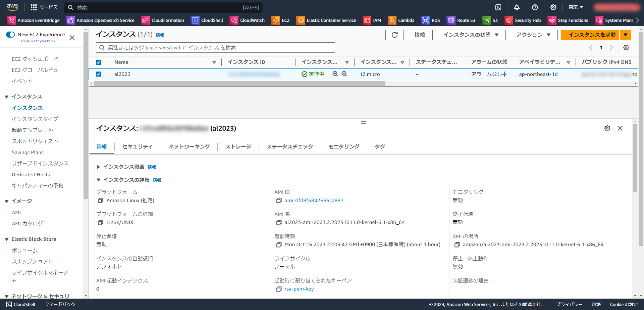Open the launch instance split-button arrow

coord(626,35)
